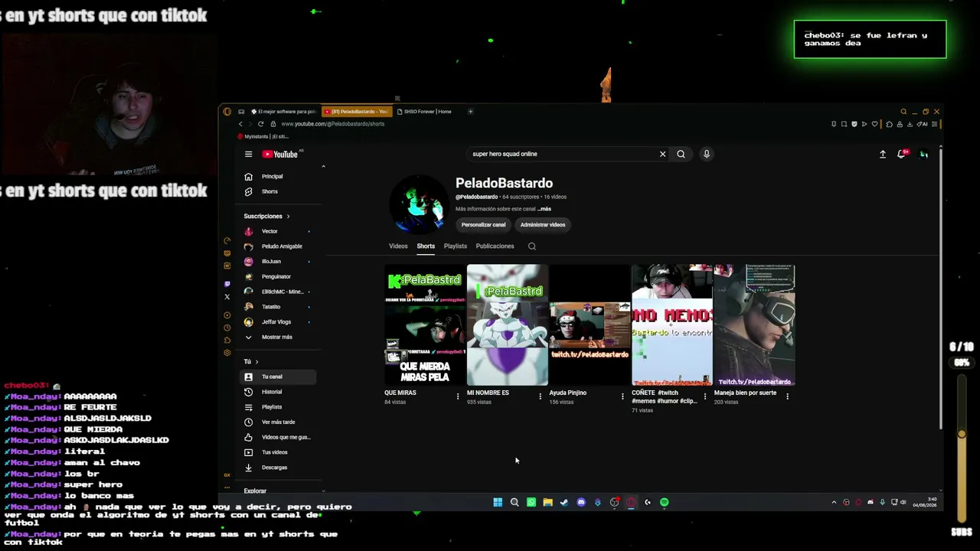
Task: Open the browser extensions icon
Action: pos(890,124)
